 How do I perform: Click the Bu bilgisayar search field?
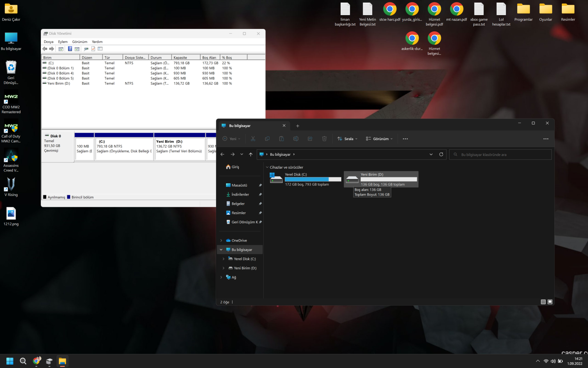tap(500, 155)
